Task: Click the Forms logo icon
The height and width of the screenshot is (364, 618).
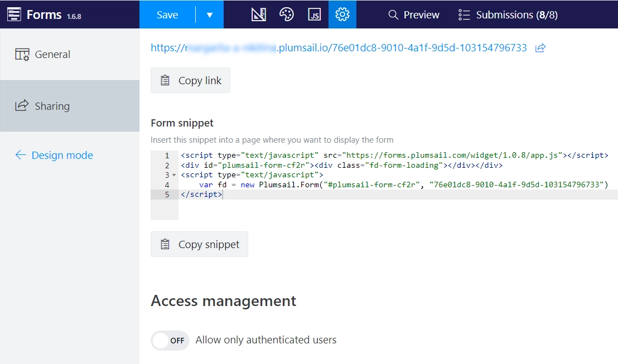Action: pyautogui.click(x=14, y=14)
